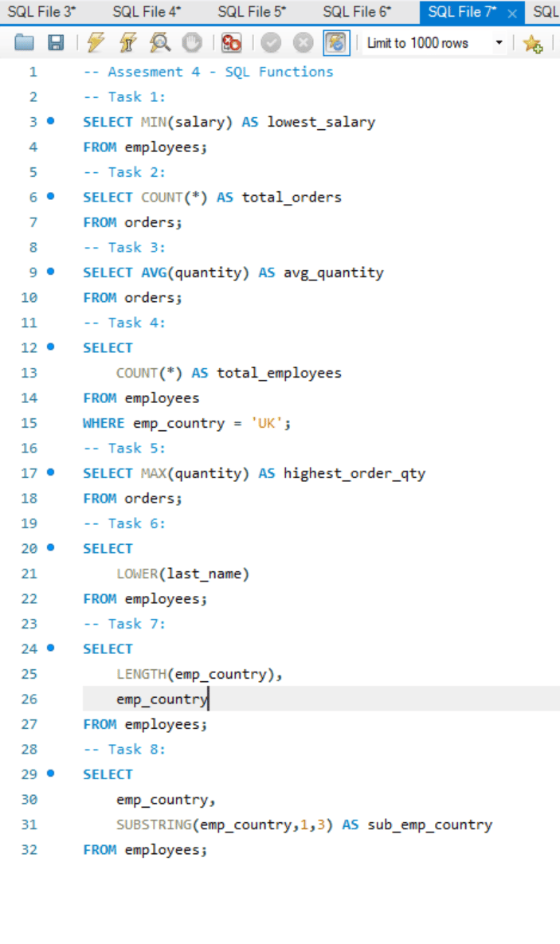
Task: Place cursor on 'lowest_salary' alias
Action: tap(321, 122)
